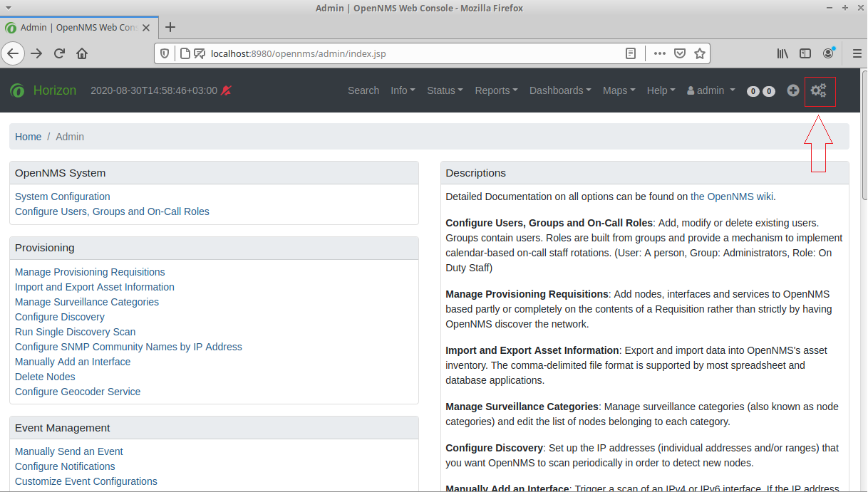
Task: Click the Save to Pocket icon
Action: (680, 53)
